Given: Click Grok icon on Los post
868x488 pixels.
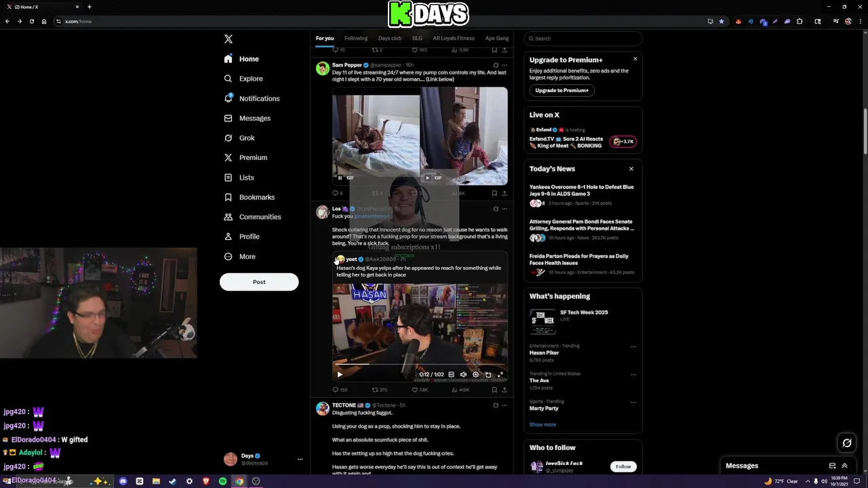Looking at the screenshot, I should (496, 209).
